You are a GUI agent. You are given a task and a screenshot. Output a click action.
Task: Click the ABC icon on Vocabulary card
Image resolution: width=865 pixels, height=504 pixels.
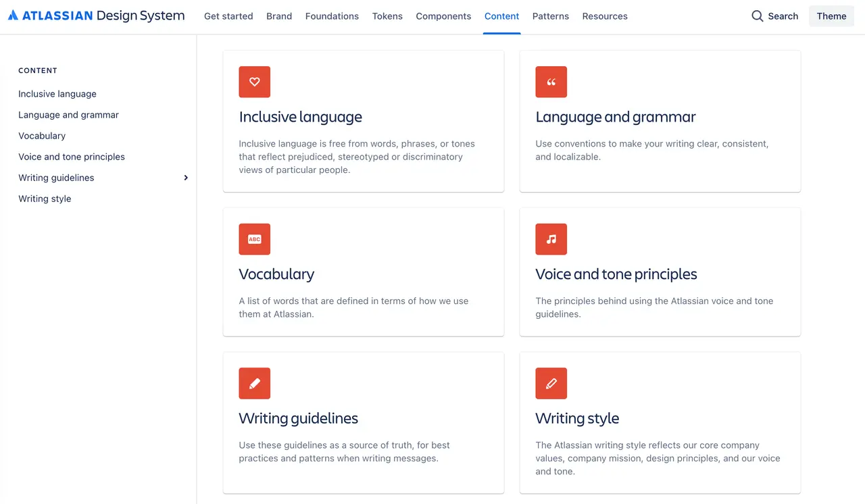[x=255, y=239]
